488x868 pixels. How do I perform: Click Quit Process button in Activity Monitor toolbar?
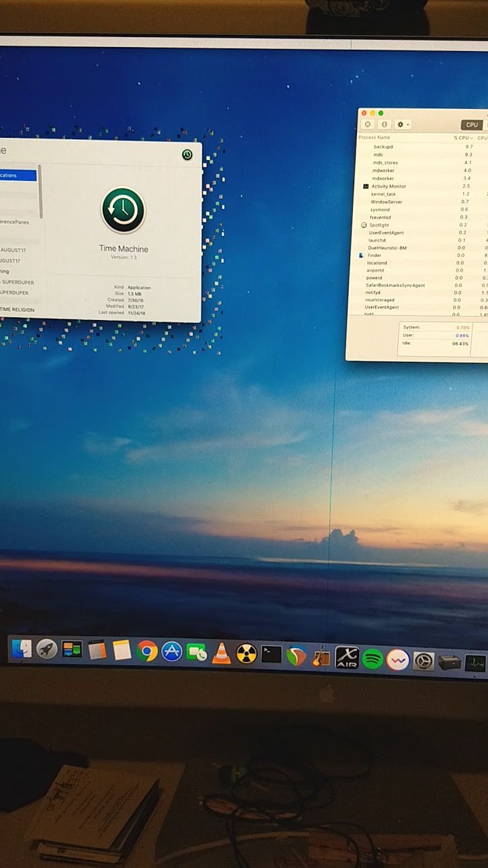point(367,124)
